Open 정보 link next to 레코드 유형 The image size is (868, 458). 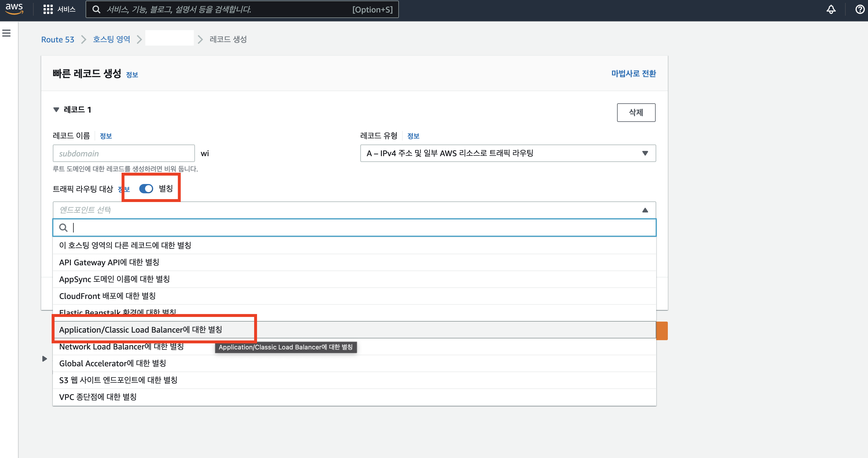pyautogui.click(x=413, y=136)
